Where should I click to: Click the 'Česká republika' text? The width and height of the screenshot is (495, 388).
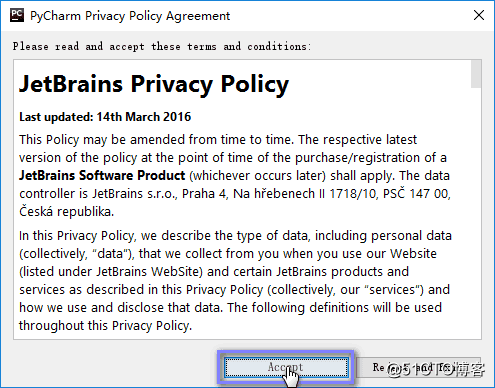pyautogui.click(x=66, y=212)
